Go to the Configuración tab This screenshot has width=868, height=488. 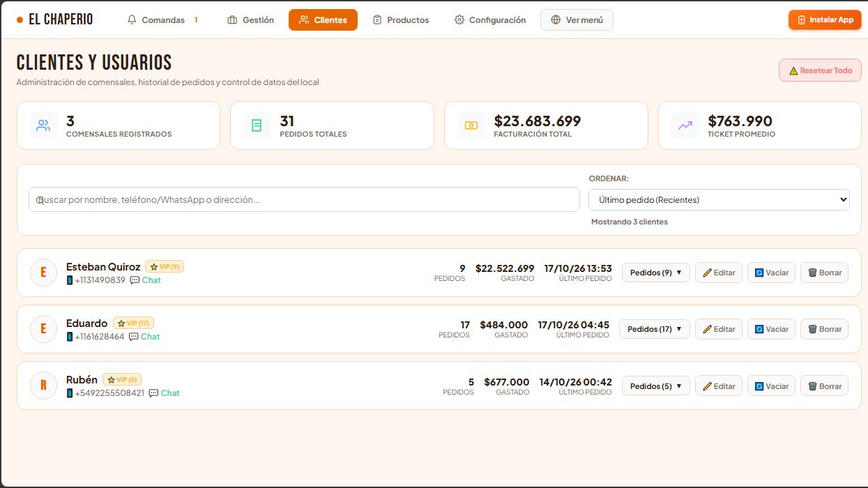490,20
